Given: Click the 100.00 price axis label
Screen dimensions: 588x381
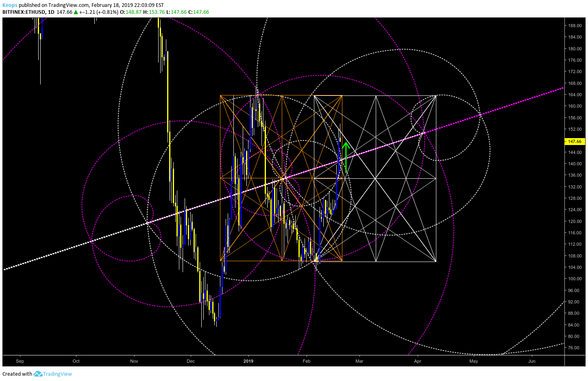Looking at the screenshot, I should (575, 279).
